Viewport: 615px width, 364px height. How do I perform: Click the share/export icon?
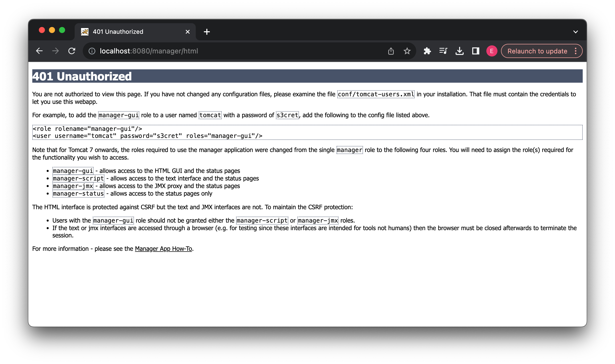(x=391, y=51)
